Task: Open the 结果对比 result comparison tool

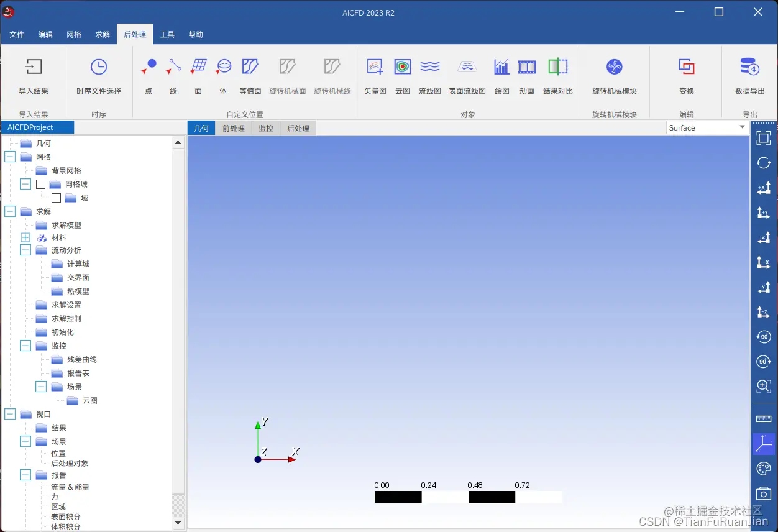Action: pos(558,66)
